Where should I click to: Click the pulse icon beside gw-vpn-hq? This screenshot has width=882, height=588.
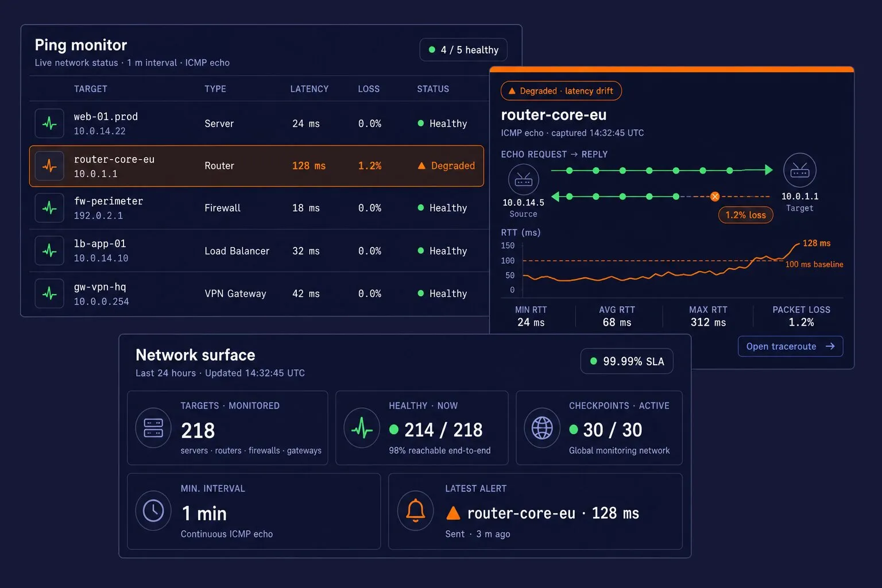[49, 293]
